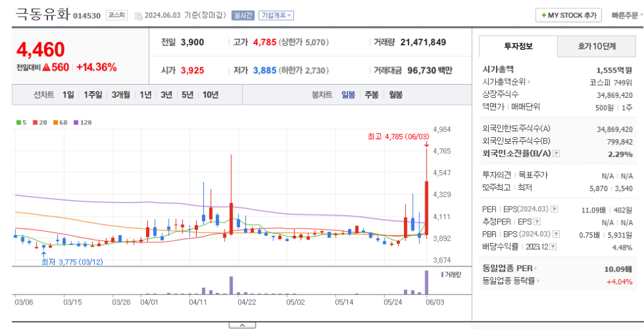Open help icon for 외국인소진율(B/A)
This screenshot has width=644, height=329.
(x=556, y=153)
